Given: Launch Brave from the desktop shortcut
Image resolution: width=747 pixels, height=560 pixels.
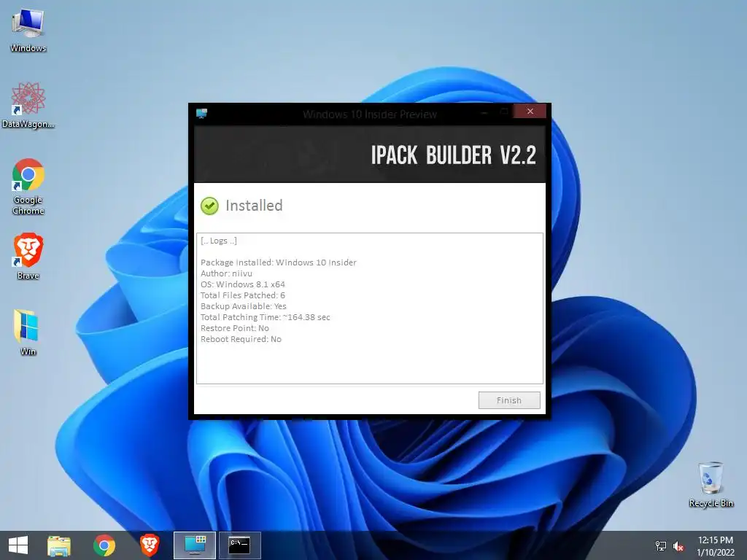Looking at the screenshot, I should (x=28, y=256).
